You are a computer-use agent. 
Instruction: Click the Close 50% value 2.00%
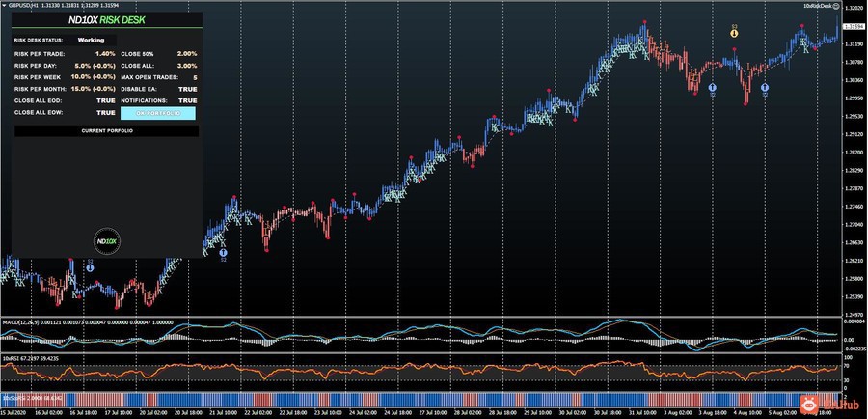(187, 54)
